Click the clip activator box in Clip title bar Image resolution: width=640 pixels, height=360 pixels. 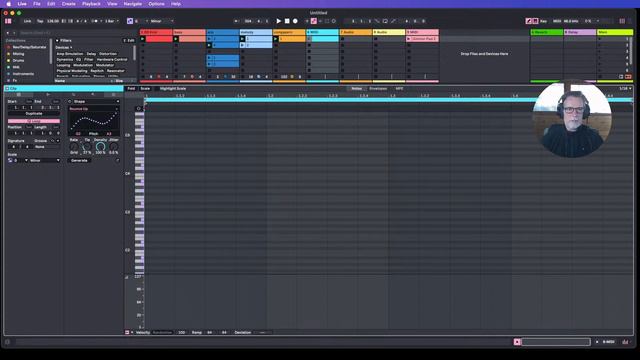[7, 88]
